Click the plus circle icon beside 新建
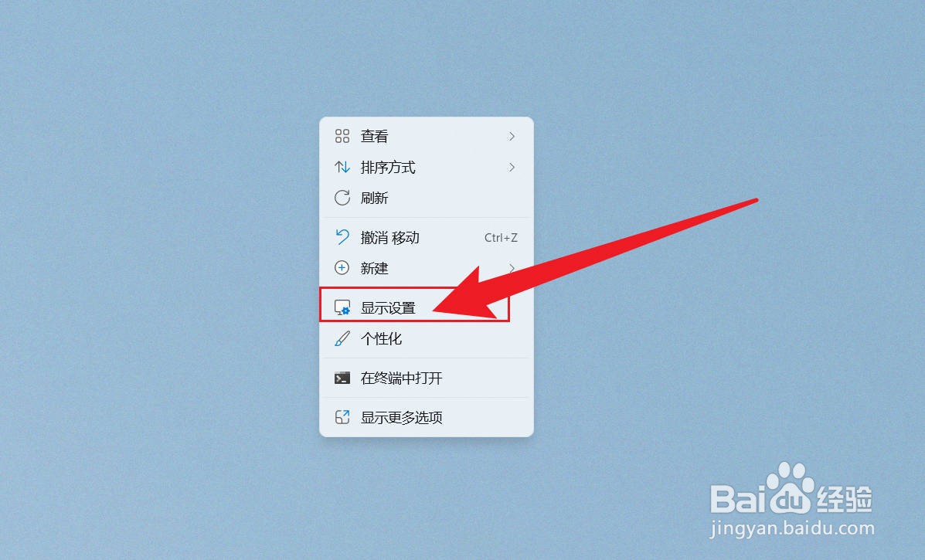This screenshot has width=925, height=560. [x=342, y=268]
